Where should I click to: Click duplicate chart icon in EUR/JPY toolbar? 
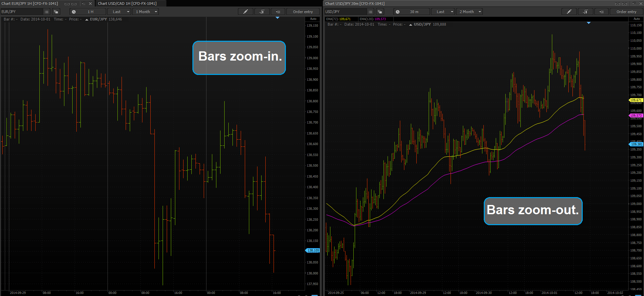pyautogui.click(x=56, y=12)
